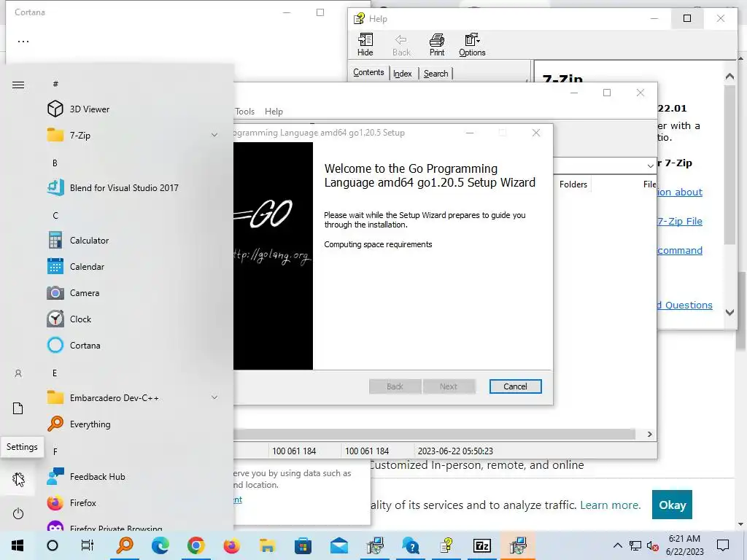This screenshot has height=560, width=747.
Task: Click the Folders column header in 7-Zip
Action: pyautogui.click(x=573, y=184)
